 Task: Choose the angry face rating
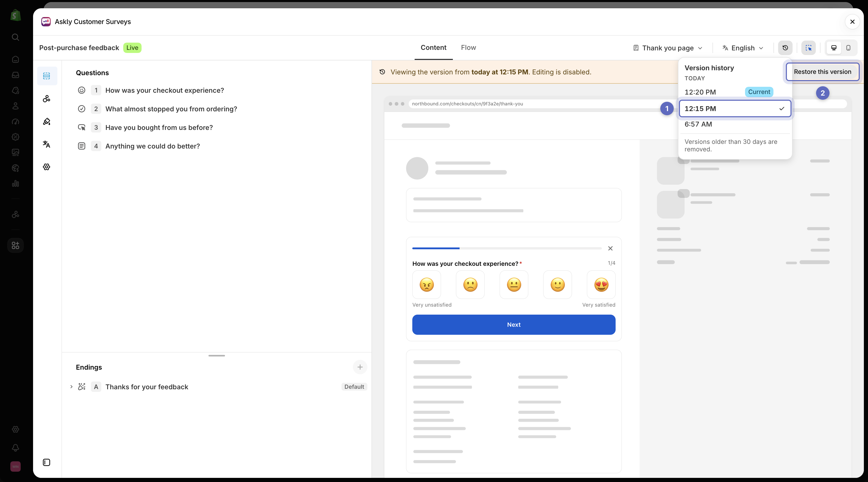click(x=427, y=285)
